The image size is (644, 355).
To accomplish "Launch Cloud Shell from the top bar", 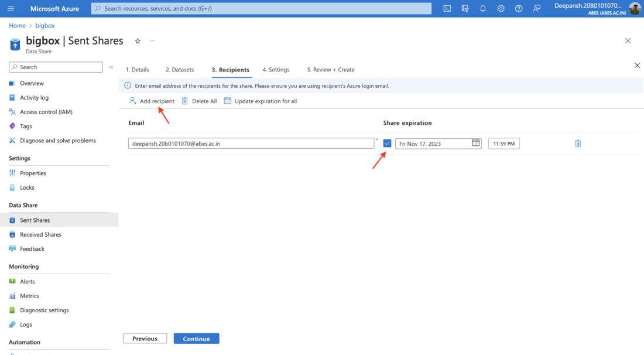I will (447, 8).
